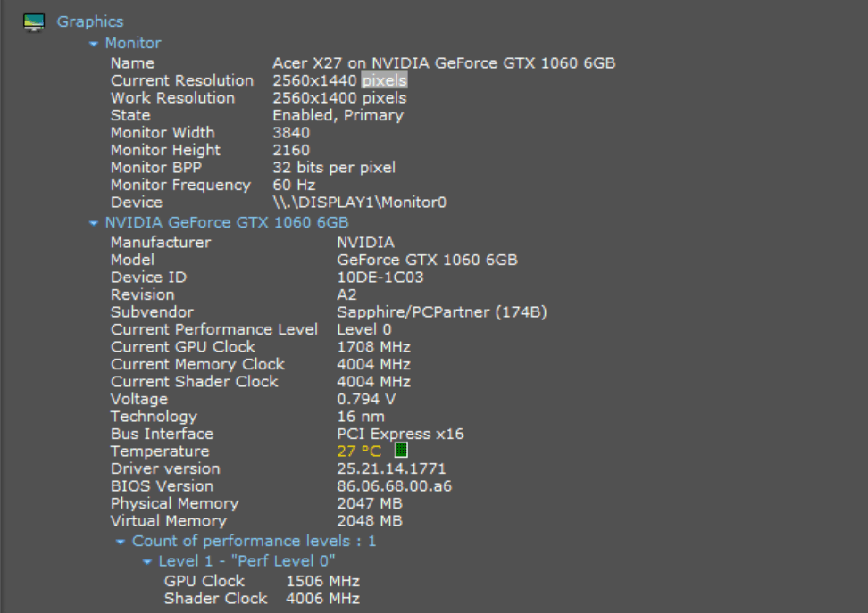Image resolution: width=868 pixels, height=613 pixels.
Task: Select the Acer X27 monitor name value
Action: click(x=444, y=63)
